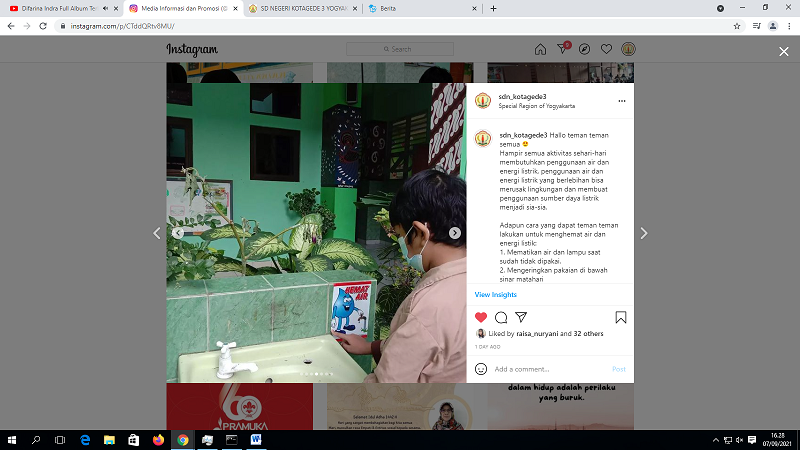The height and width of the screenshot is (450, 800).
Task: Go to Instagram home icon
Action: [540, 49]
